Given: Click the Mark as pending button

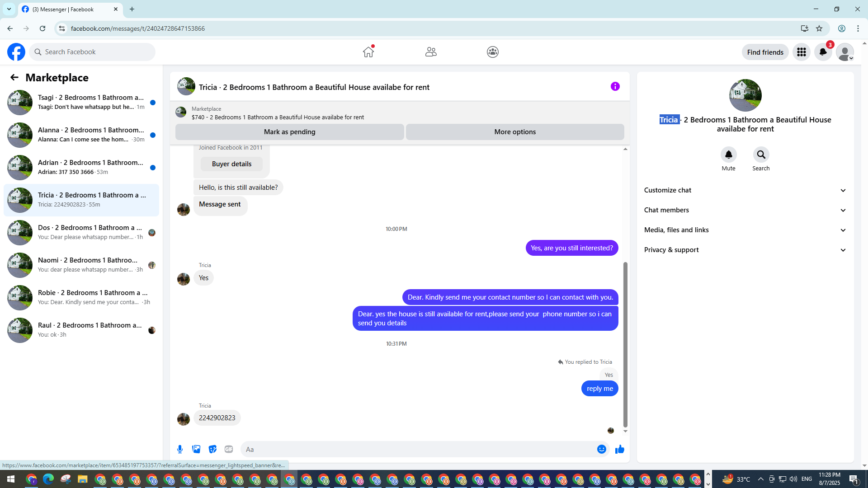Looking at the screenshot, I should point(289,132).
